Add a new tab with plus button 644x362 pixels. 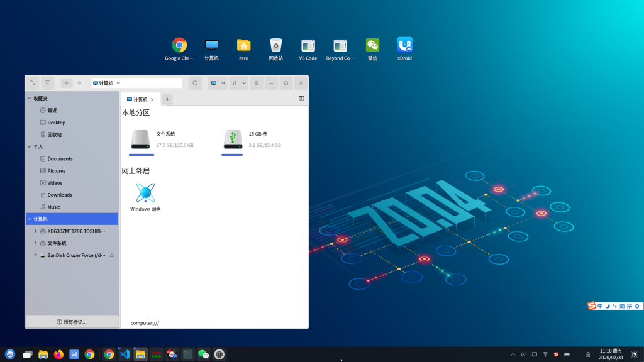[167, 99]
